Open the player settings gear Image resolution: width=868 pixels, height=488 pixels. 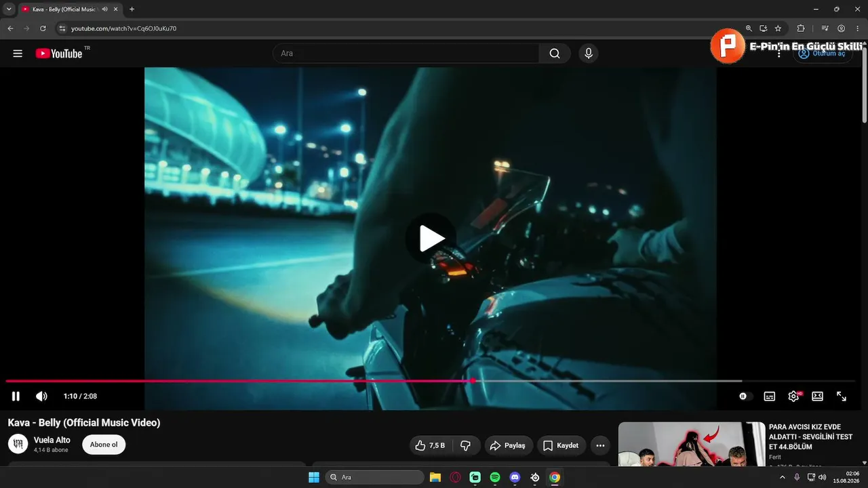coord(793,396)
